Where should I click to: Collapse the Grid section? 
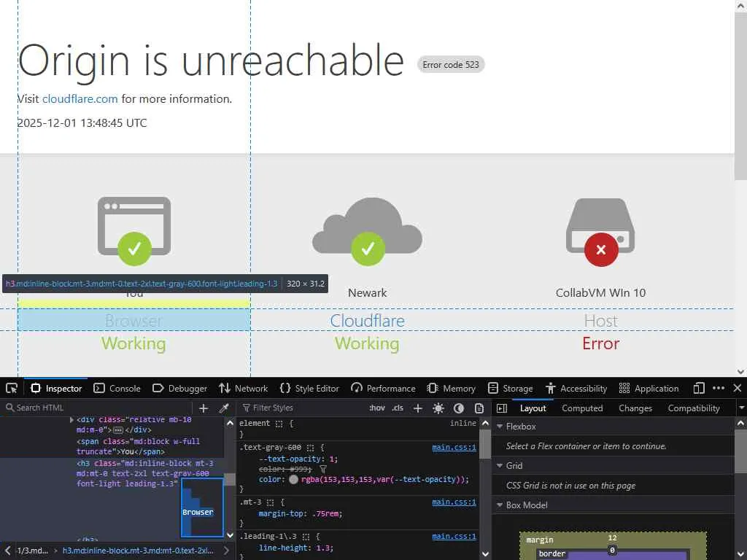click(x=500, y=465)
